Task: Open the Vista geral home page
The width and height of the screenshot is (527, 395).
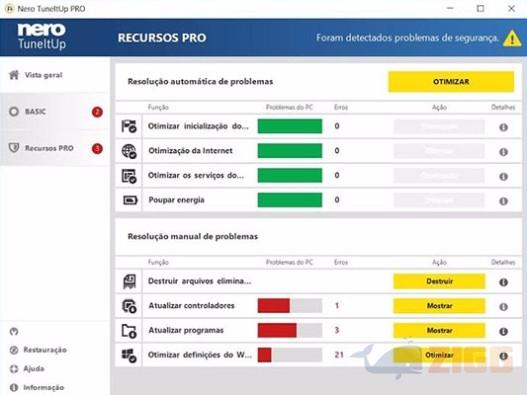Action: pyautogui.click(x=36, y=75)
